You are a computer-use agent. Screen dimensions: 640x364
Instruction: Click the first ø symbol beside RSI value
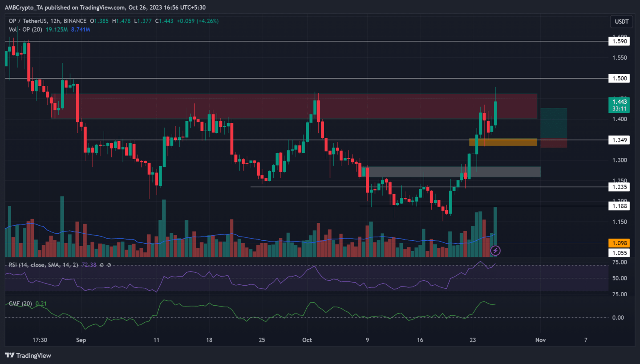102,265
